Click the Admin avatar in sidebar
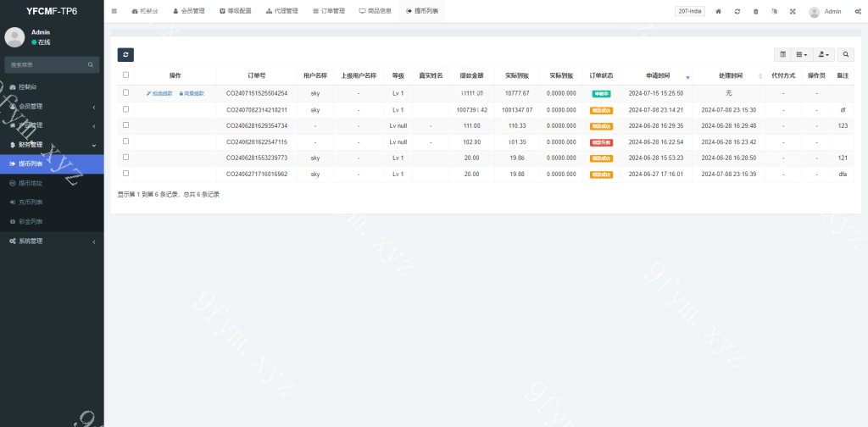Image resolution: width=868 pixels, height=427 pixels. (14, 37)
